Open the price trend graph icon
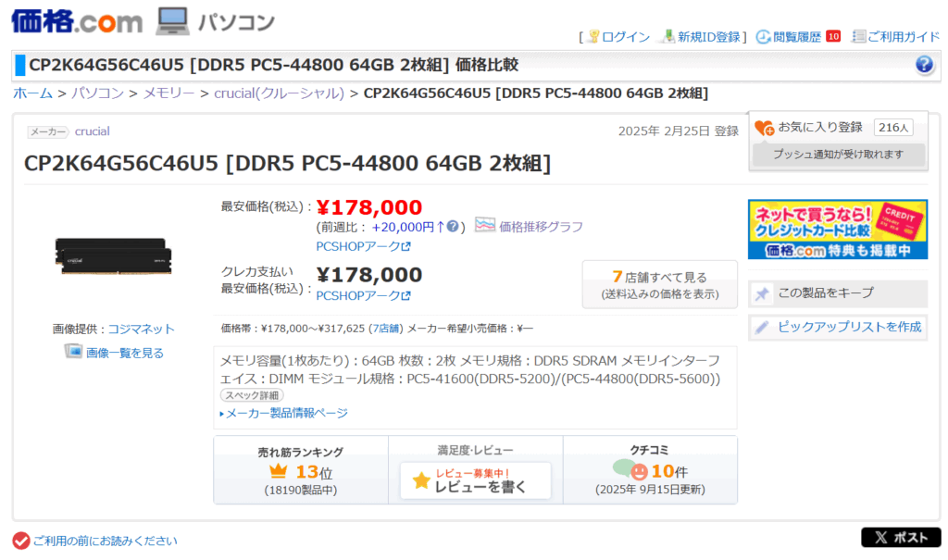 click(485, 225)
